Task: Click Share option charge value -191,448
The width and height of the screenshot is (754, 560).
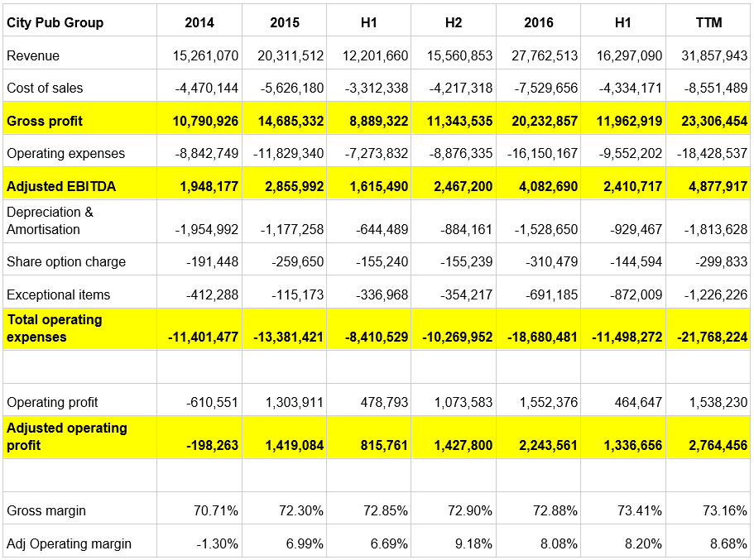Action: [x=212, y=261]
